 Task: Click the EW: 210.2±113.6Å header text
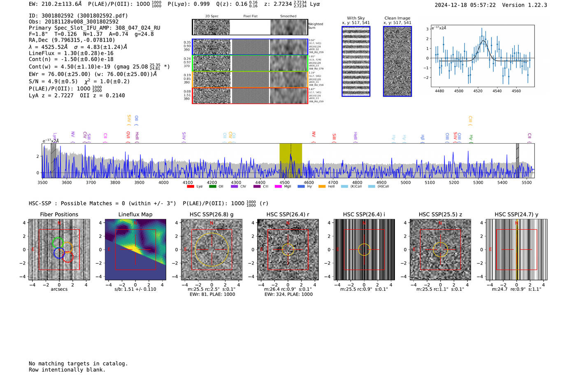point(55,4)
